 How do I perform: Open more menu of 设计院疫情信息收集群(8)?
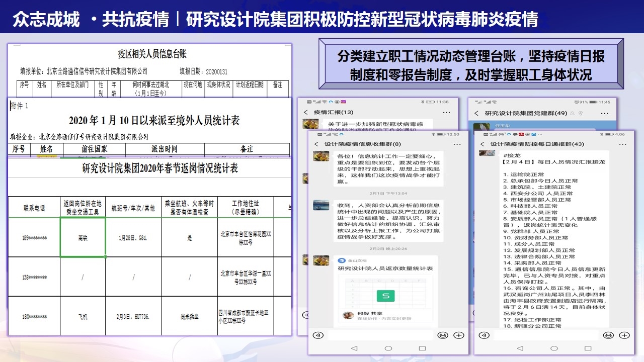coord(456,144)
